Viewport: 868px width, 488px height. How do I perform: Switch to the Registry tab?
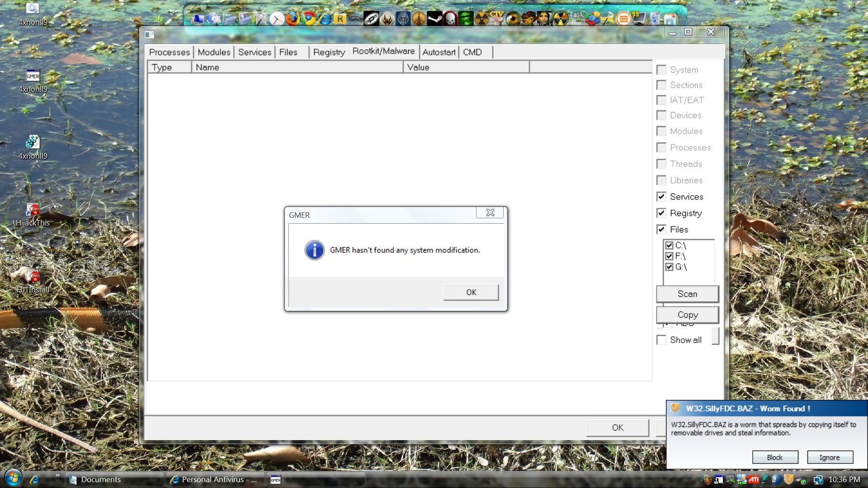coord(329,52)
